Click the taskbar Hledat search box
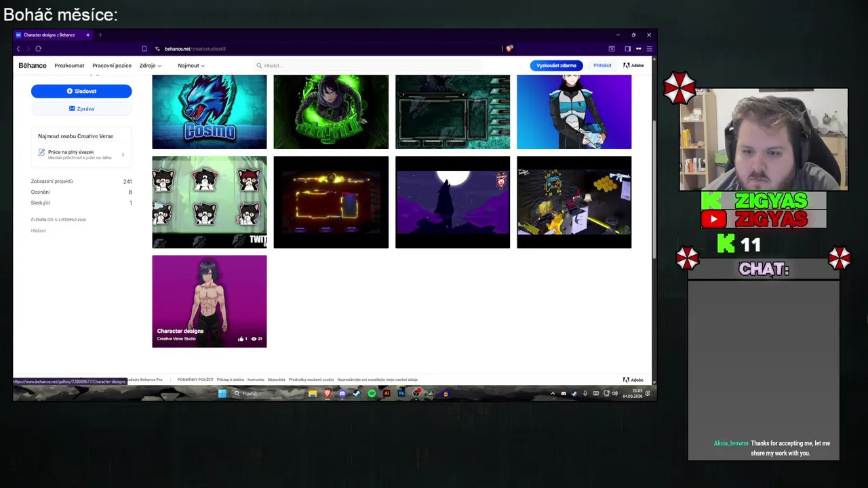The width and height of the screenshot is (868, 488). pos(266,393)
